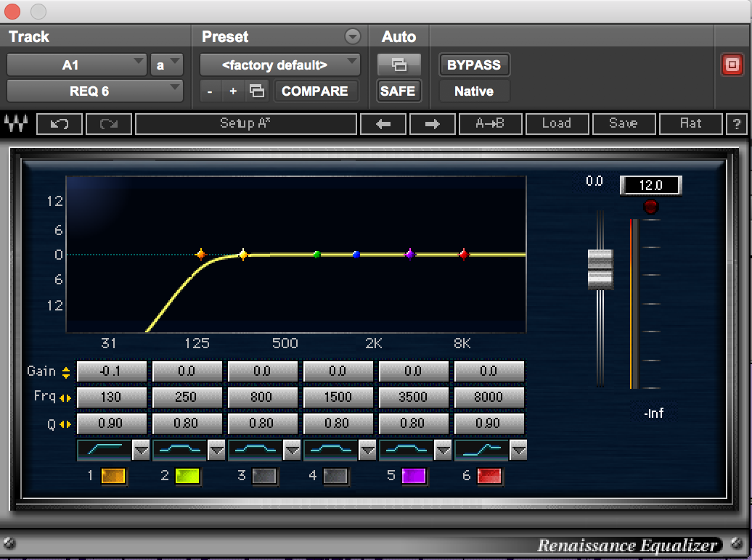Click band 4 bell filter shape icon
The height and width of the screenshot is (560, 752).
tap(330, 450)
